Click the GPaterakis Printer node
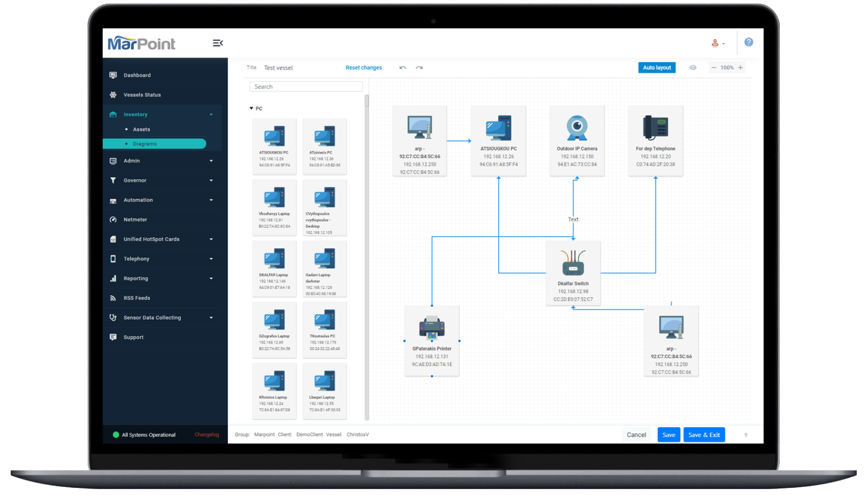Viewport: 868px width, 497px height. [432, 341]
